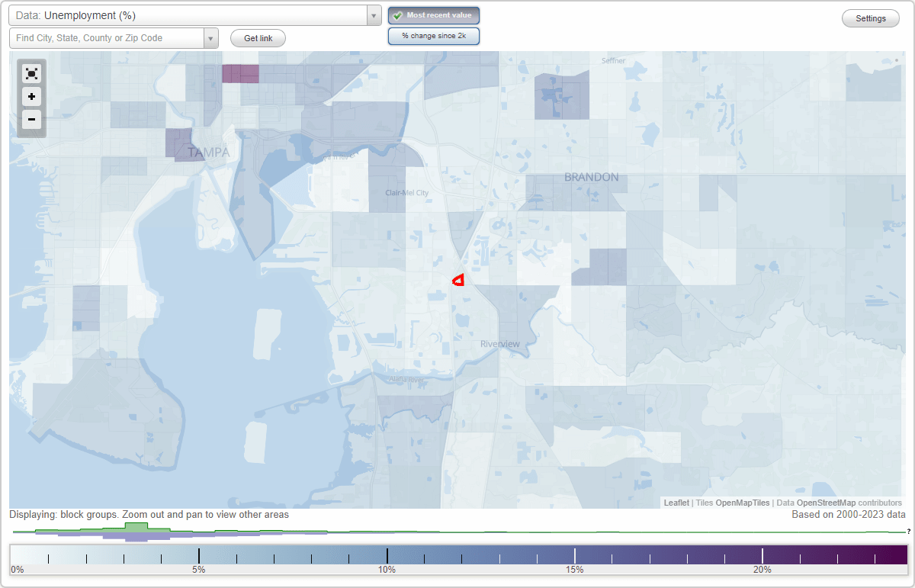The width and height of the screenshot is (915, 588).
Task: Expand the location search dropdown arrow
Action: (x=211, y=37)
